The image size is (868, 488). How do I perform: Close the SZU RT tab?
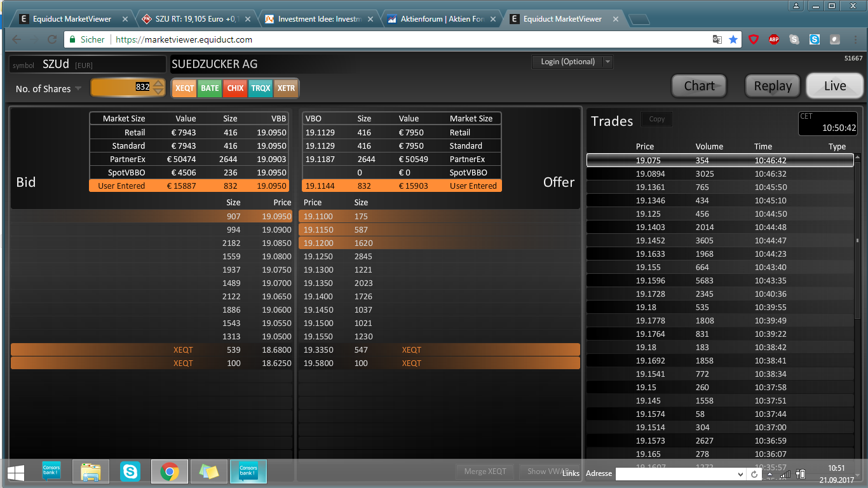(x=248, y=19)
